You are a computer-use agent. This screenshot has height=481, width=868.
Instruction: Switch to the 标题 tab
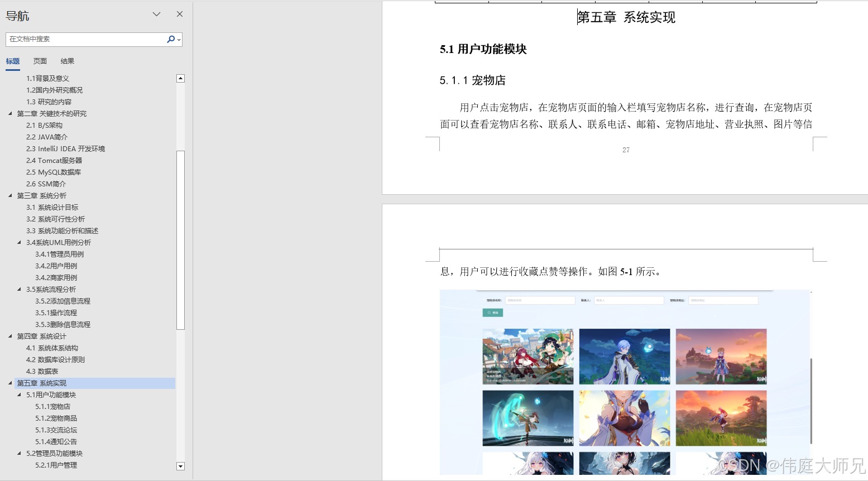[13, 61]
